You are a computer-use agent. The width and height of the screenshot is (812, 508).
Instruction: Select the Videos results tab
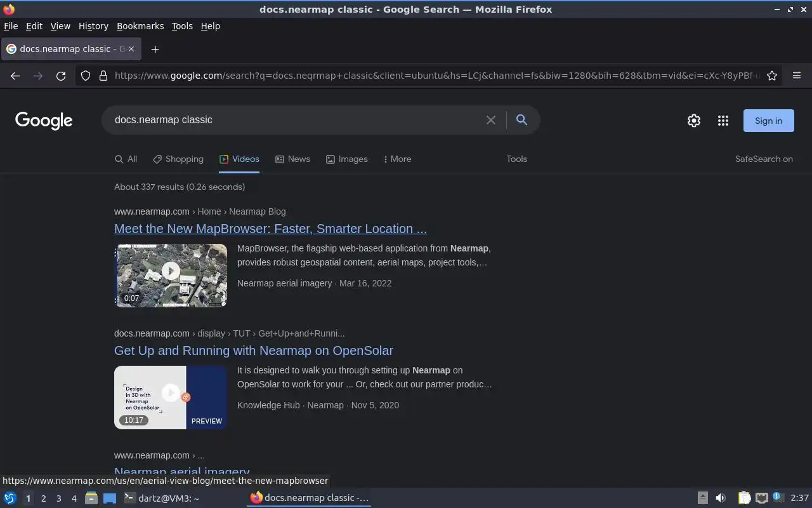pyautogui.click(x=239, y=159)
